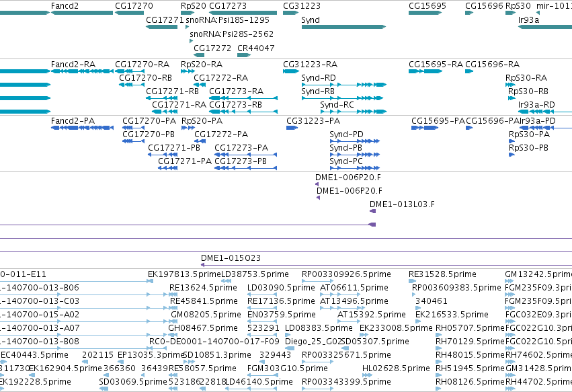
Task: Select transcript RpS20-RA
Action: 188,71
